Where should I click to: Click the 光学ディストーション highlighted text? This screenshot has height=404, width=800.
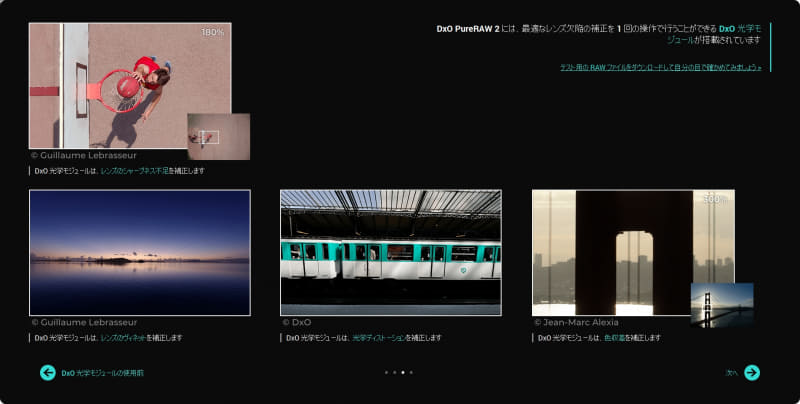379,338
